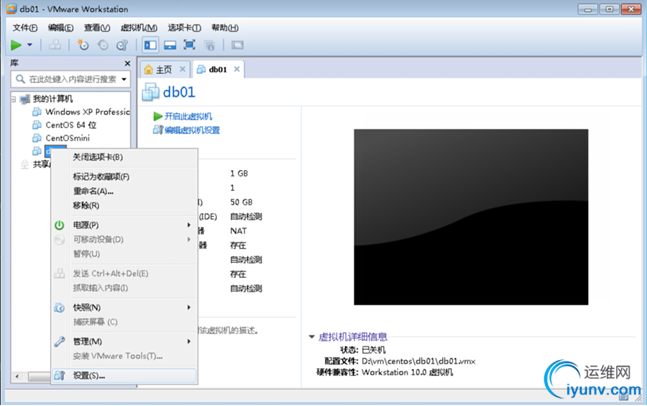This screenshot has width=647, height=406.
Task: Click the config path D:\vm\centos\db01\db01.vmx
Action: coord(418,361)
